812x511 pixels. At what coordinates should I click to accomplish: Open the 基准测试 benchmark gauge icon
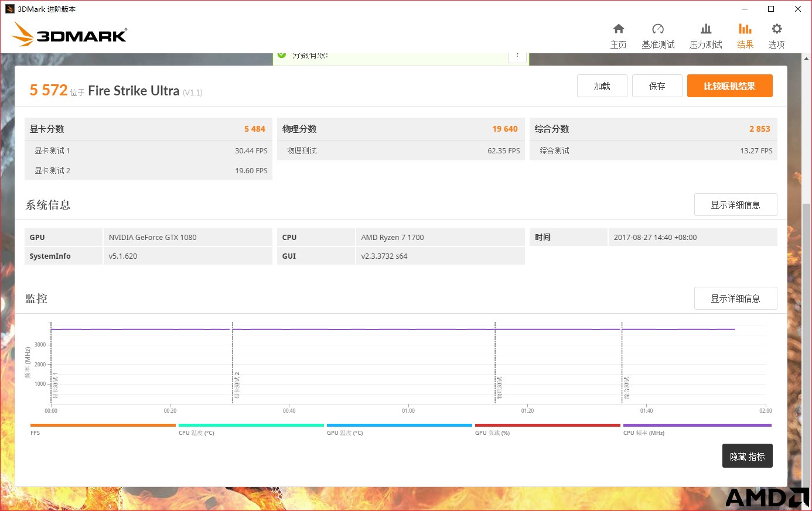[658, 29]
